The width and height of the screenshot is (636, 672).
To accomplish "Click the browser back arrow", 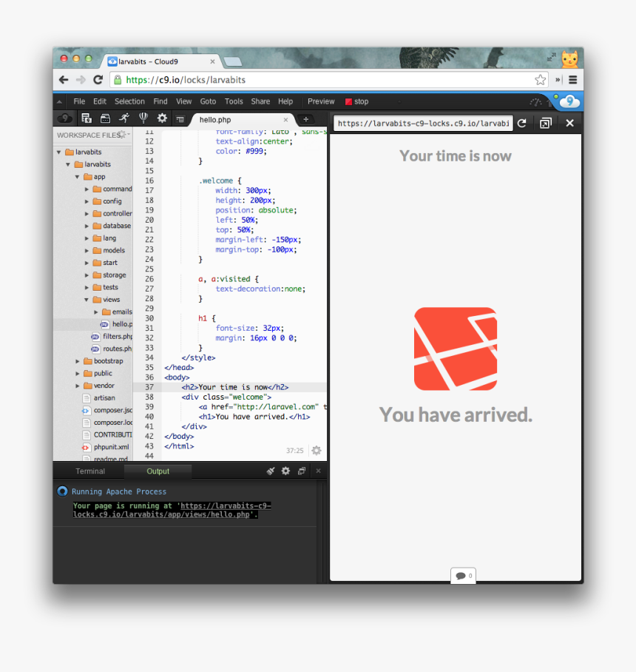I will point(64,80).
